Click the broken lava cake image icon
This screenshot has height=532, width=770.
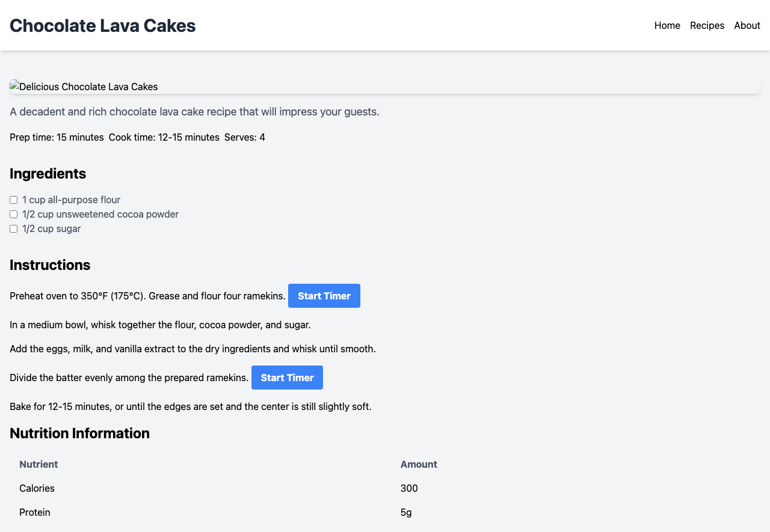tap(14, 87)
